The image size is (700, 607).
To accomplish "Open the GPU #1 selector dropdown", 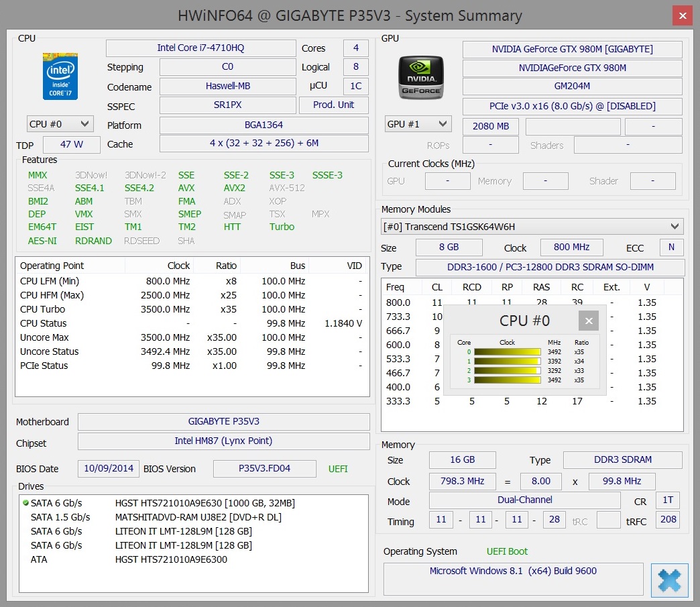I will tap(418, 124).
